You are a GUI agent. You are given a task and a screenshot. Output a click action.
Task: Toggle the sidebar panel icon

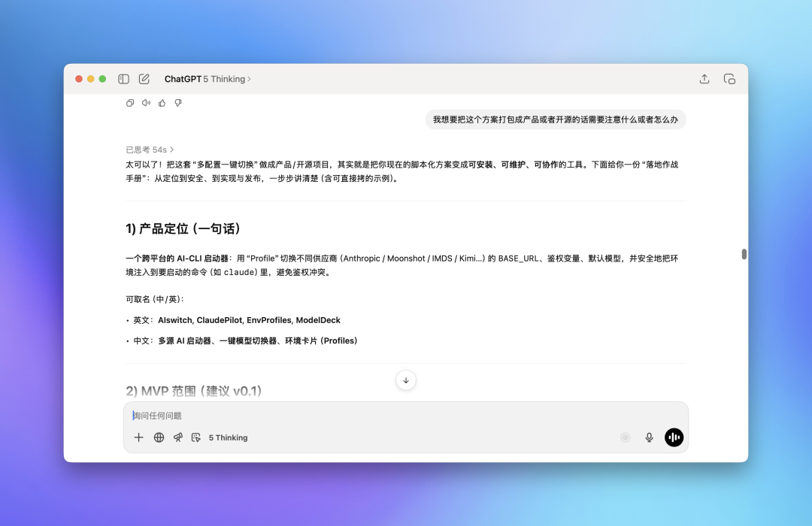click(123, 79)
